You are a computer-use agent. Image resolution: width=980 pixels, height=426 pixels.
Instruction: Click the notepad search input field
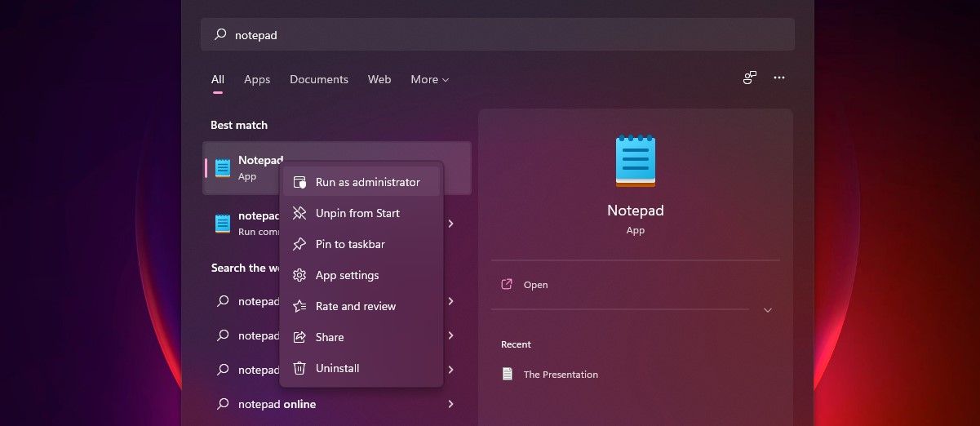[498, 34]
